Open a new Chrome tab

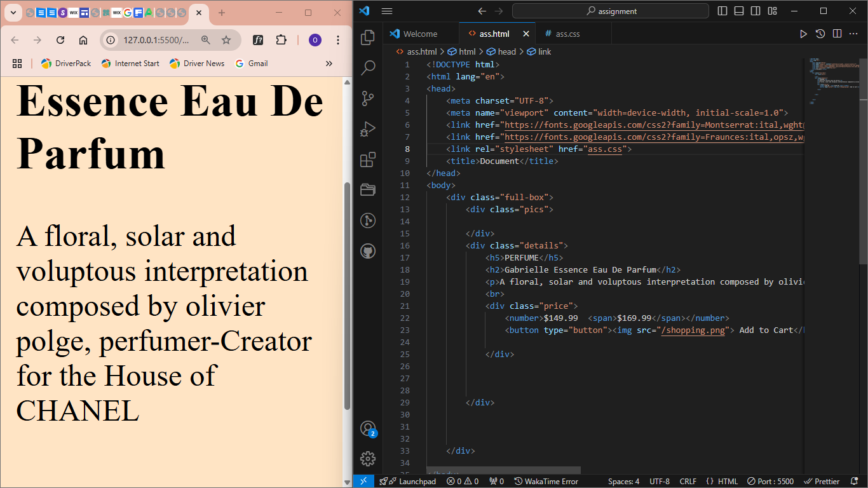point(222,13)
